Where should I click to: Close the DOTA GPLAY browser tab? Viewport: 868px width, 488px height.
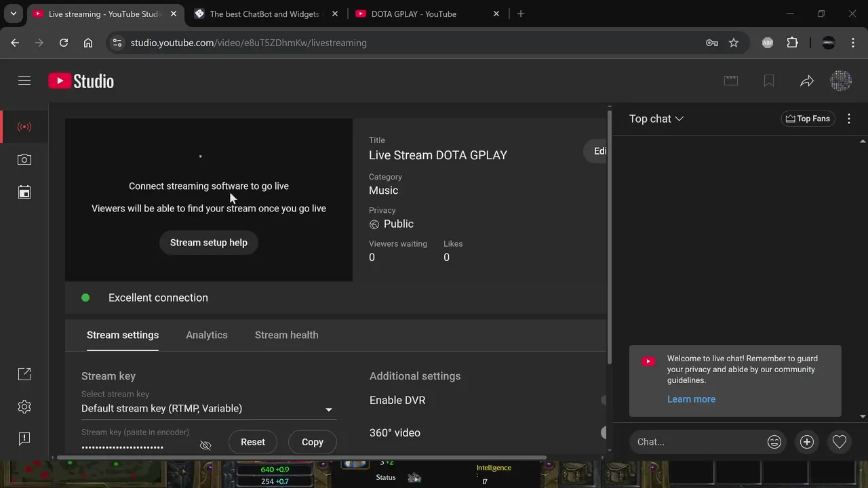point(496,14)
